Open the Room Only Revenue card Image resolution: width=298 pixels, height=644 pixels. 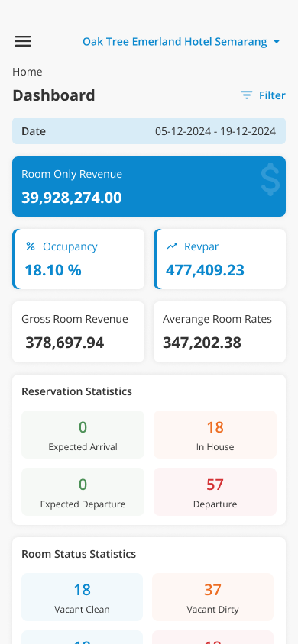point(149,186)
